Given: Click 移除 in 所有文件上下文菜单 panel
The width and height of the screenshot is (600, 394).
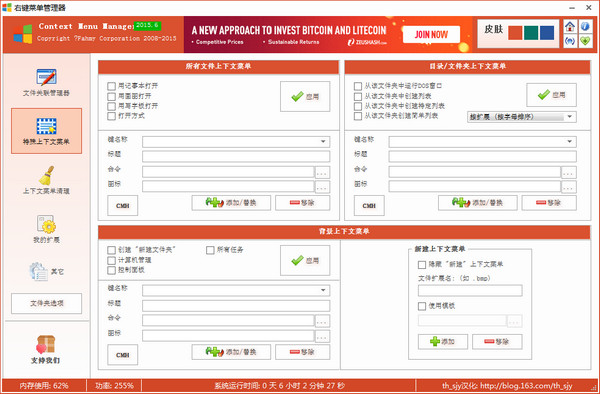Looking at the screenshot, I should [302, 203].
